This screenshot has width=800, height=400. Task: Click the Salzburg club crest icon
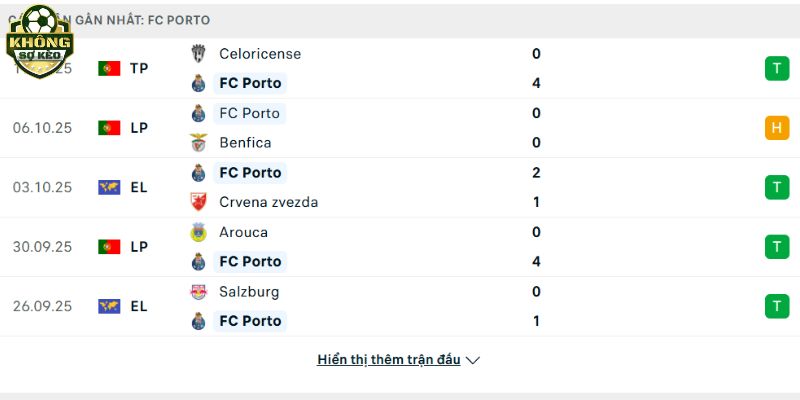198,292
